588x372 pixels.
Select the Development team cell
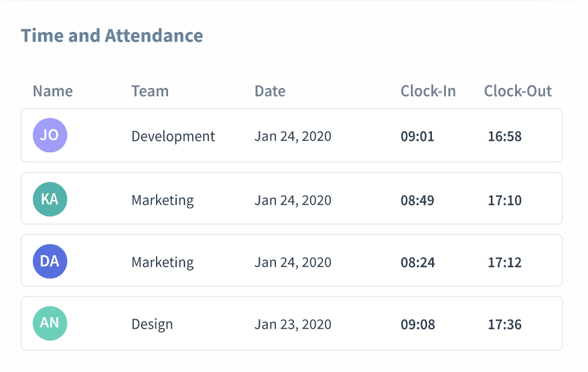coord(173,136)
